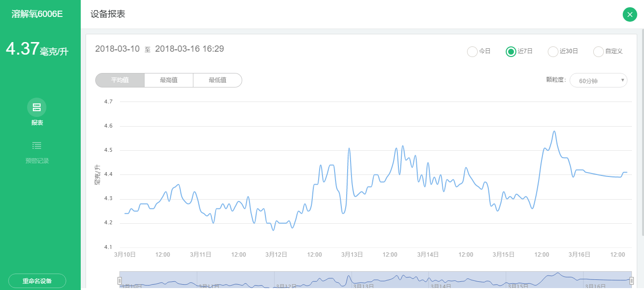
Task: Show the 最低值 data tab
Action: (x=218, y=80)
